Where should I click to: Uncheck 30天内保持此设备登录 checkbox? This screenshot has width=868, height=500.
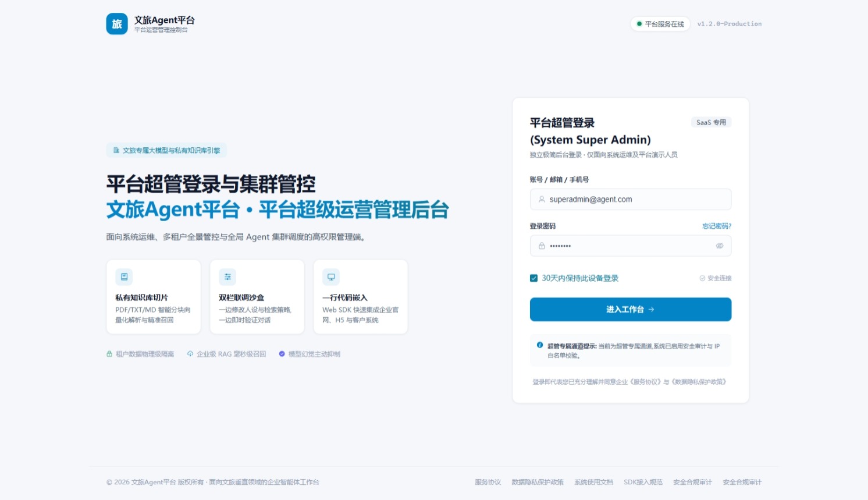coord(533,278)
